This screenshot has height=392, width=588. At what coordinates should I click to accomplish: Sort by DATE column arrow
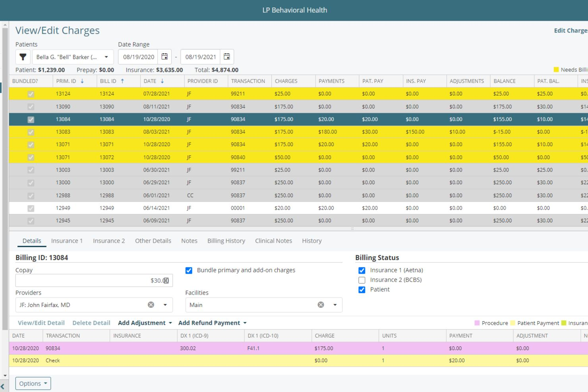coord(162,81)
